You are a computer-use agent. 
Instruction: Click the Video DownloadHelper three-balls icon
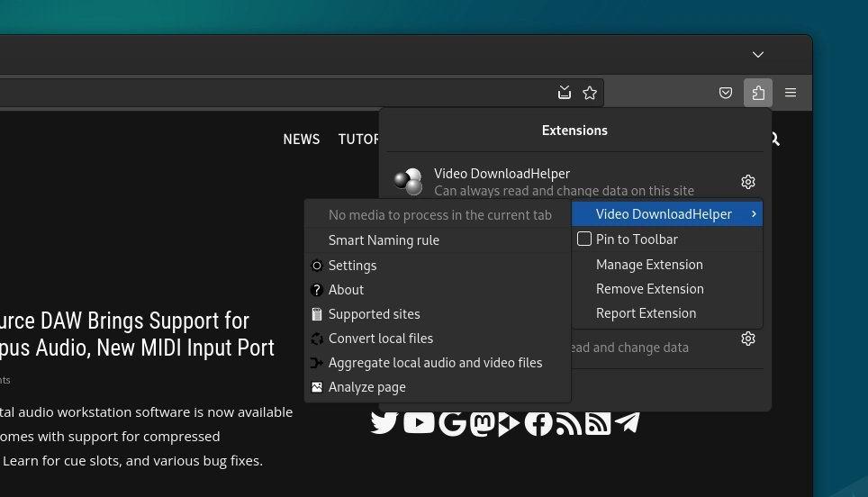point(408,181)
